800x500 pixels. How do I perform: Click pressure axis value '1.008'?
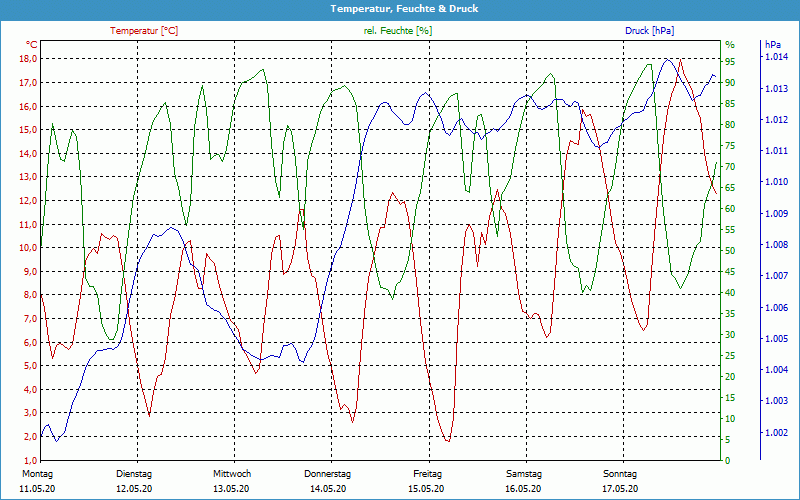776,245
